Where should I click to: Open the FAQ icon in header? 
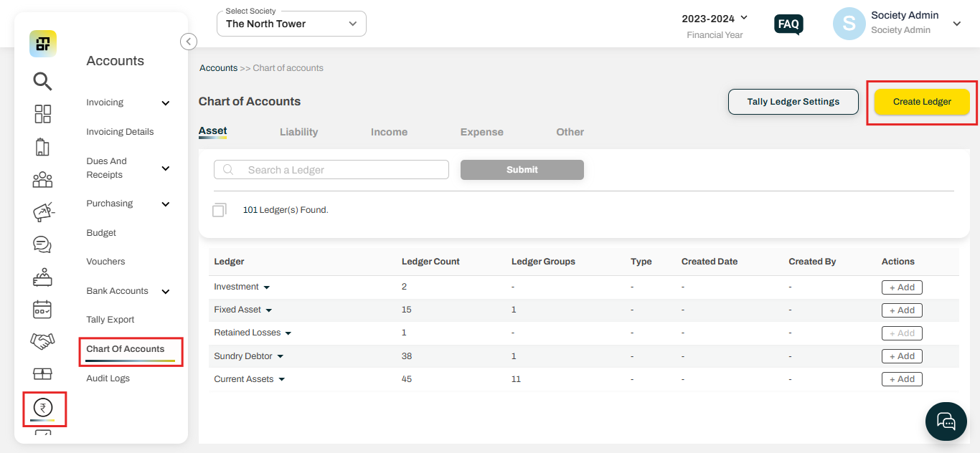point(788,24)
